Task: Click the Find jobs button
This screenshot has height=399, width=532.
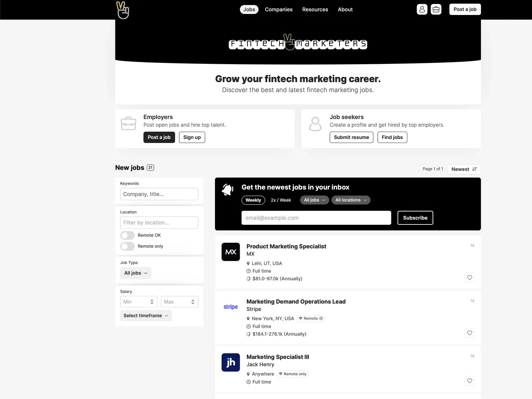Action: (392, 137)
